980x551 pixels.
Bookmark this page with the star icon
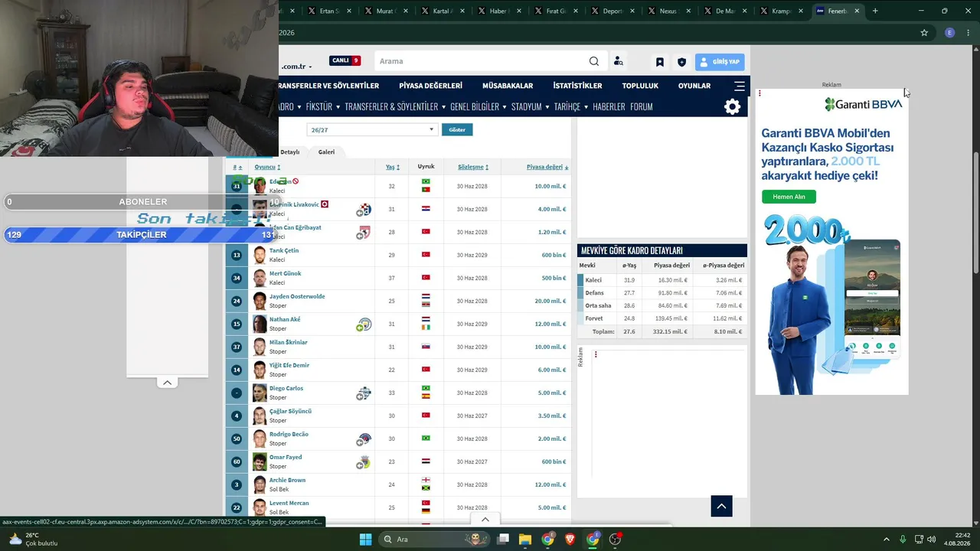click(x=924, y=33)
